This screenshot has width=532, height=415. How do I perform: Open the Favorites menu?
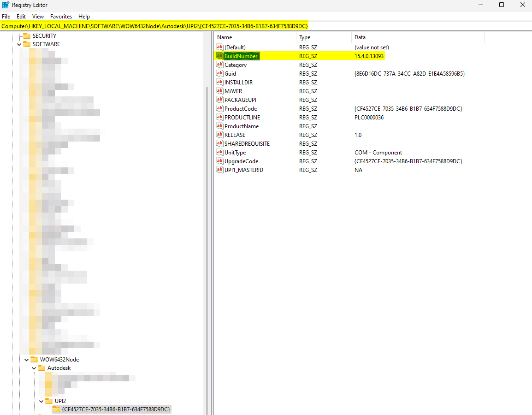(x=60, y=16)
